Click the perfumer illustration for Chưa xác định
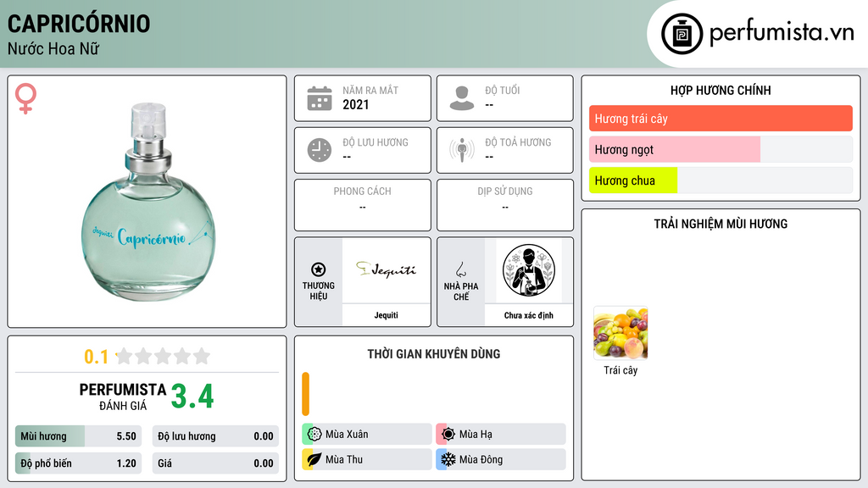This screenshot has height=488, width=868. point(529,270)
